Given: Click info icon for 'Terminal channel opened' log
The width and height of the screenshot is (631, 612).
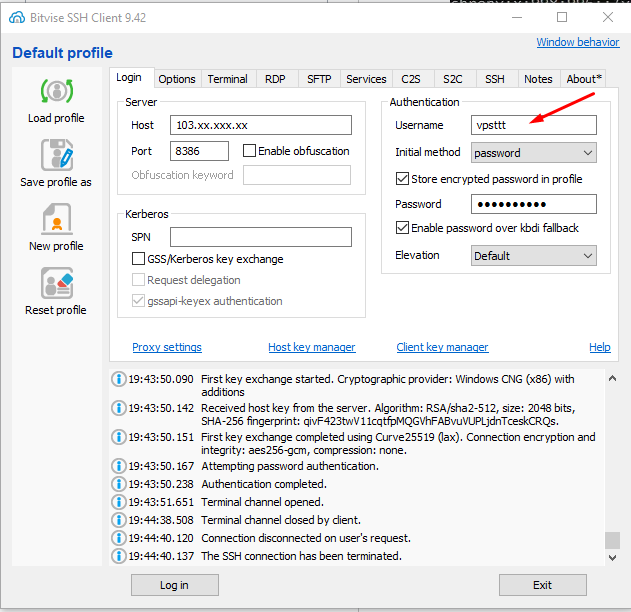Looking at the screenshot, I should point(119,502).
